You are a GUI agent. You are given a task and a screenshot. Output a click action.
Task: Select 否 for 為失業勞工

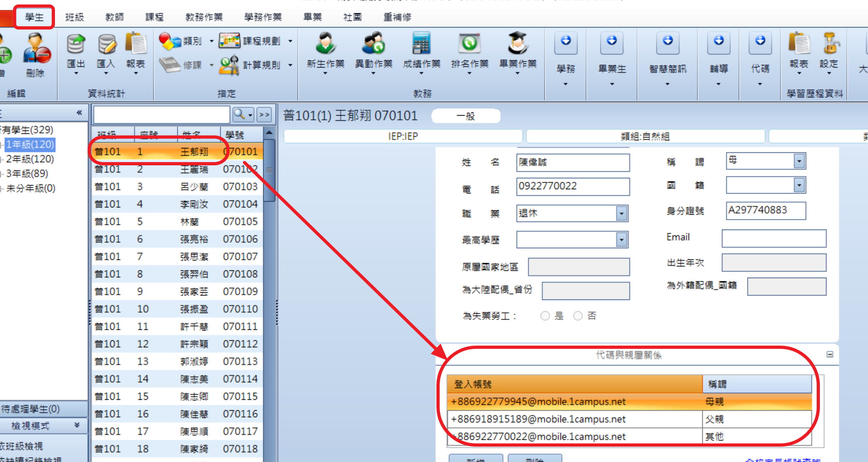click(x=578, y=316)
